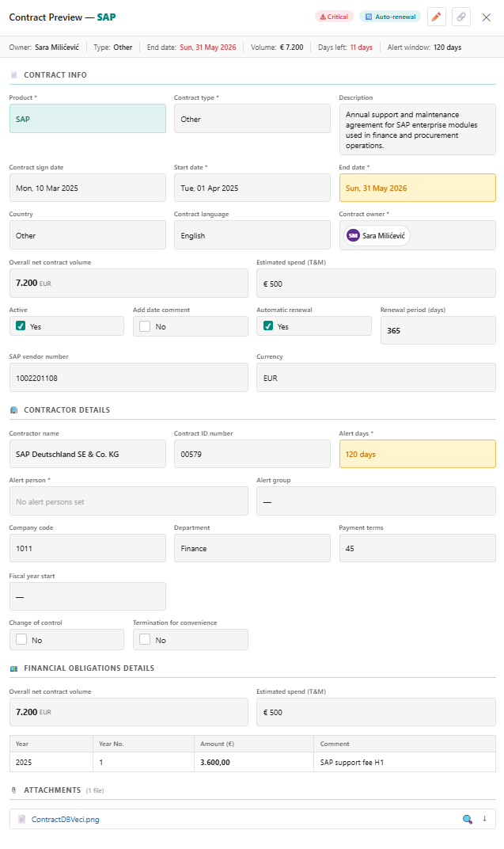Click the Contract sign date field
The height and width of the screenshot is (849, 504).
click(x=88, y=188)
